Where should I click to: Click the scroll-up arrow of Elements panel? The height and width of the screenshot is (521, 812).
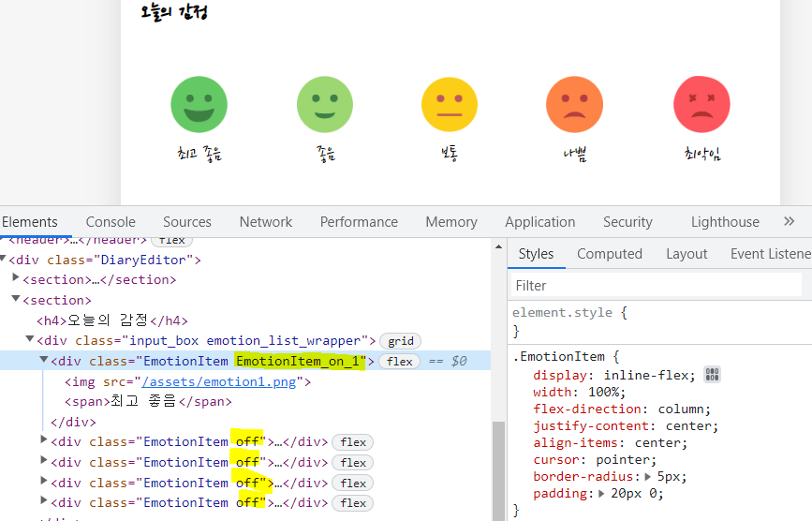(498, 246)
